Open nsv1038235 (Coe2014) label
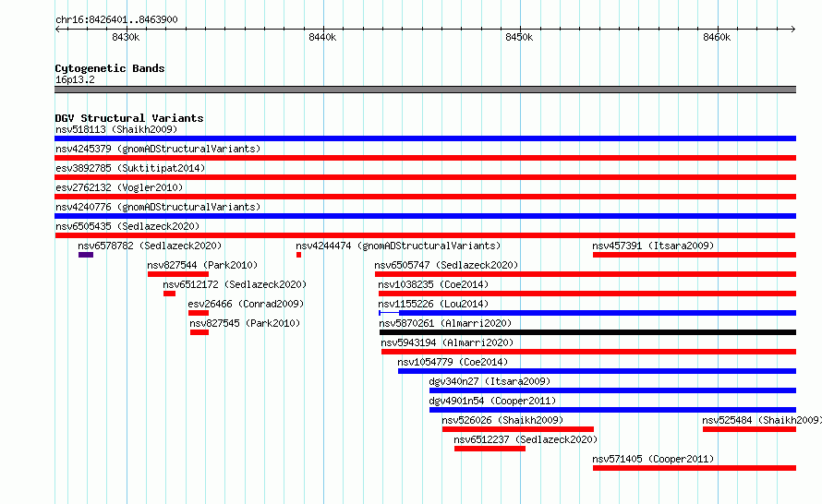The width and height of the screenshot is (822, 504). click(x=433, y=284)
